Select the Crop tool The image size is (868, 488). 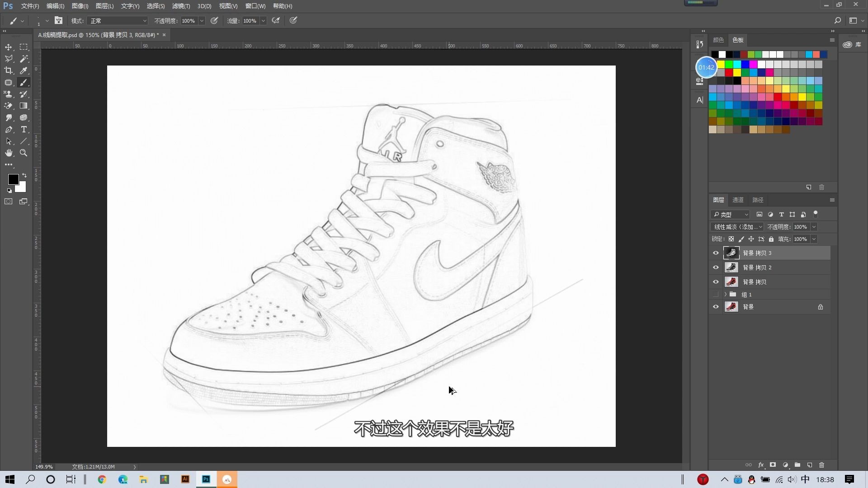[9, 70]
